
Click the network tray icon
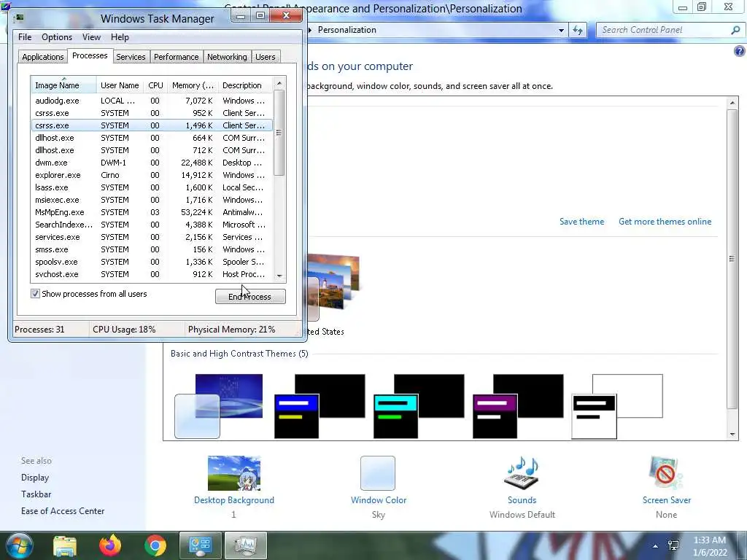pos(673,545)
